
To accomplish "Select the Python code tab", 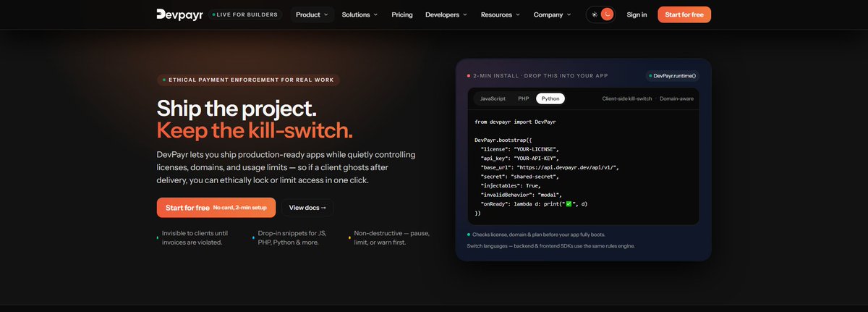I will tap(550, 98).
